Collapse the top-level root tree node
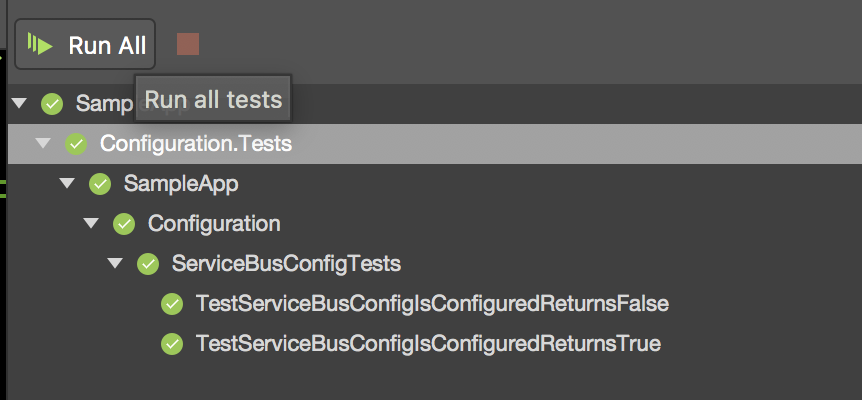 18,103
